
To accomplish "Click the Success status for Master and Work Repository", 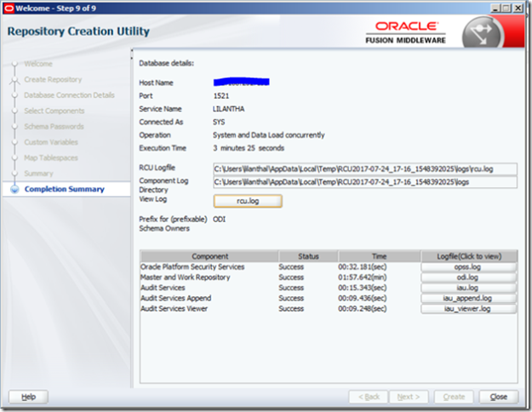I will (x=291, y=278).
